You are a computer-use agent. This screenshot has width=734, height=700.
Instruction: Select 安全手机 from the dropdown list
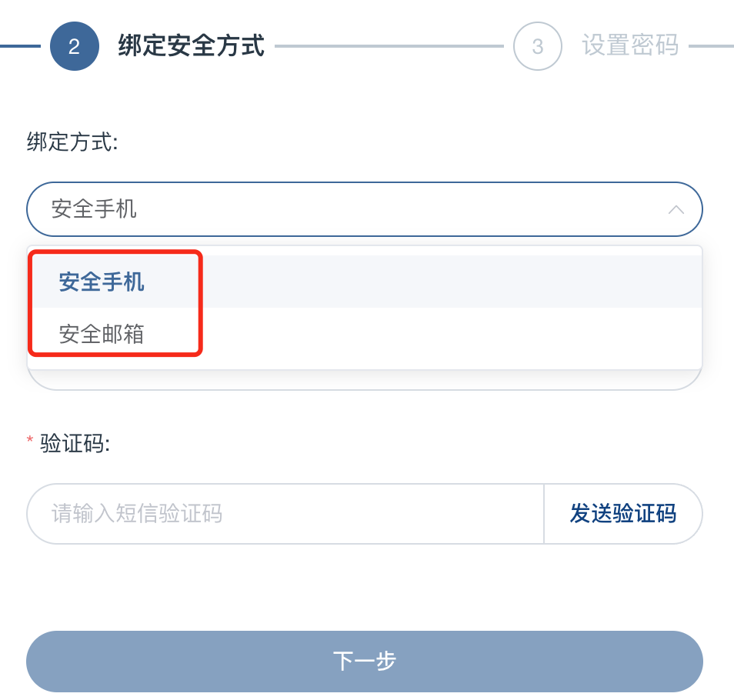[102, 282]
